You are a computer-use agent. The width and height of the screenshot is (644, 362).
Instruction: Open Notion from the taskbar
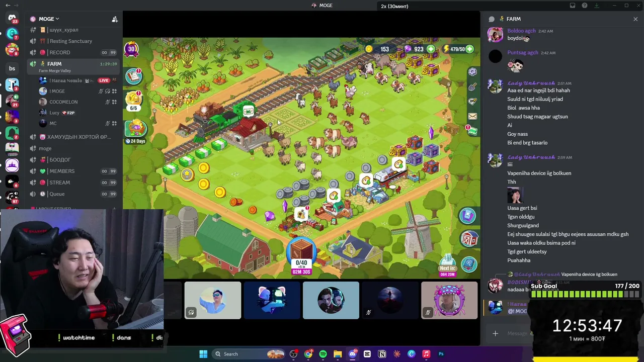click(382, 354)
